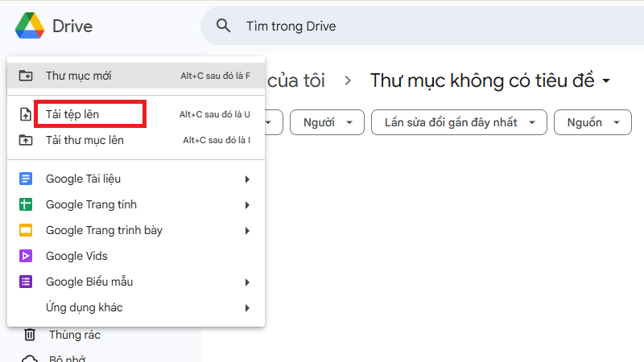Click the search magnifier icon
This screenshot has width=644, height=362.
pos(223,27)
